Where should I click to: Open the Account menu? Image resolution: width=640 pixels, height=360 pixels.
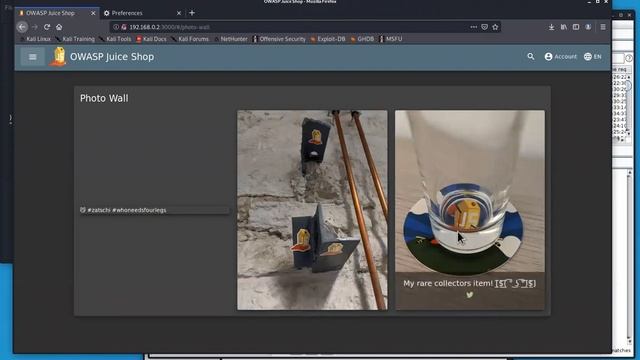click(560, 57)
